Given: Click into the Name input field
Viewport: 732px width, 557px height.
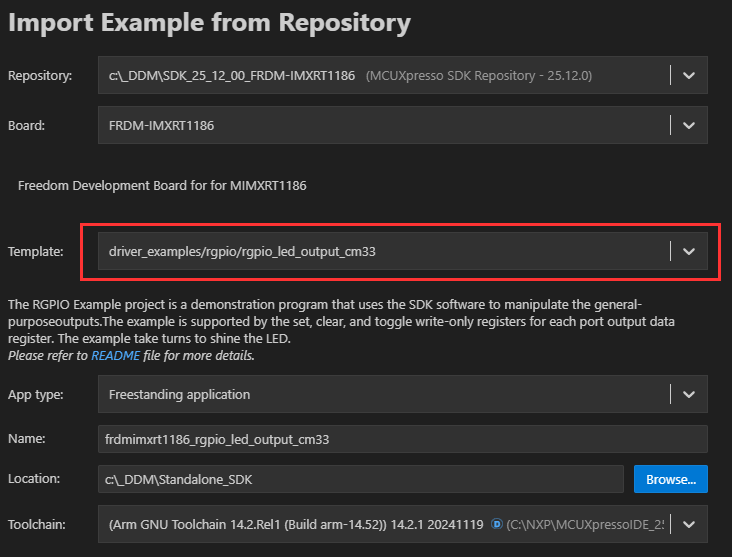Looking at the screenshot, I should pos(402,439).
